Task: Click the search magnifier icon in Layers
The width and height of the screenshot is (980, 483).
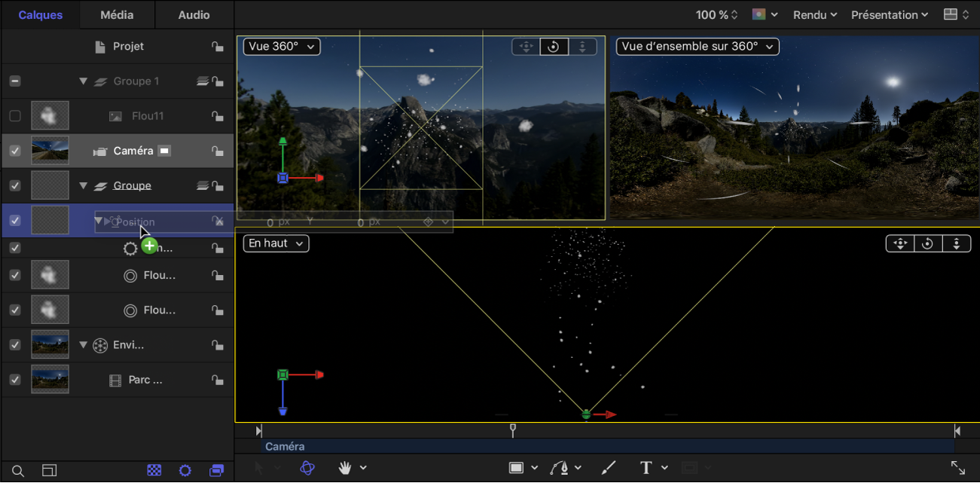Action: click(x=18, y=471)
